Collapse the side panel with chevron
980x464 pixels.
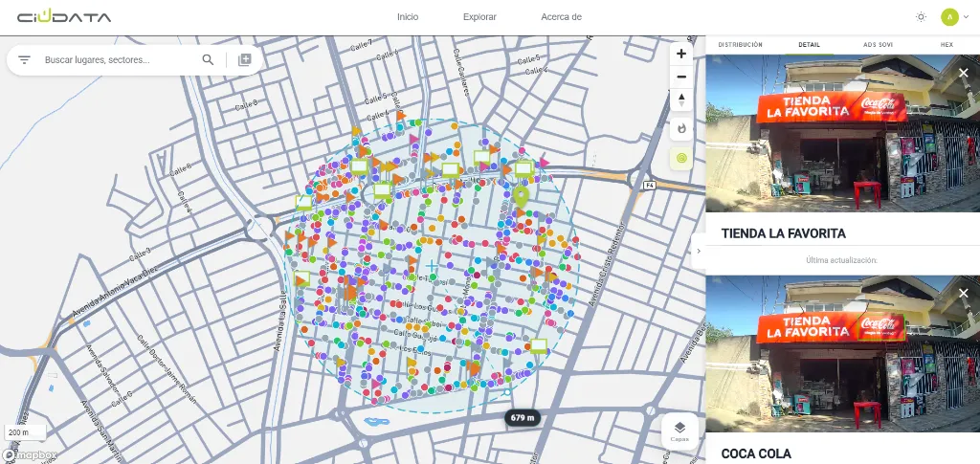click(x=699, y=251)
